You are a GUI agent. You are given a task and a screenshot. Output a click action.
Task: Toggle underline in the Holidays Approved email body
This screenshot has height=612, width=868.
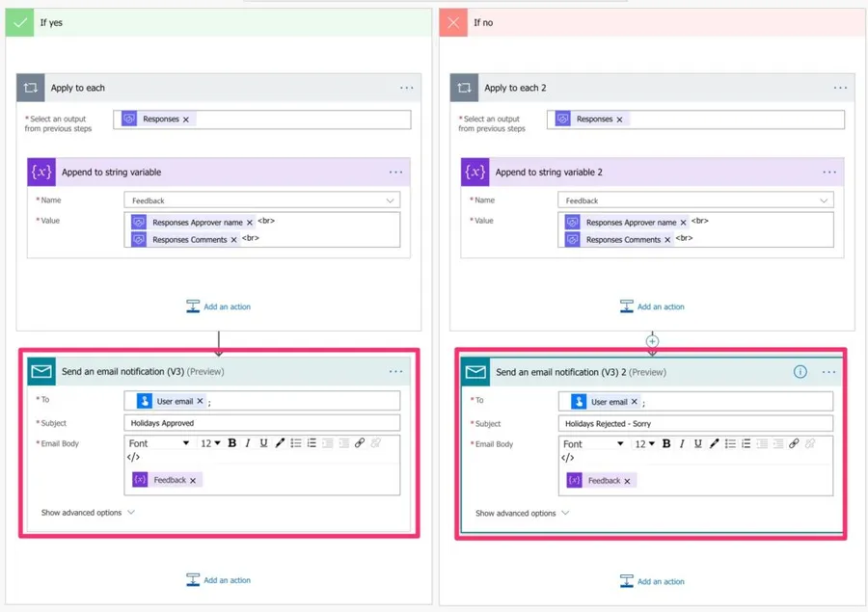click(263, 443)
